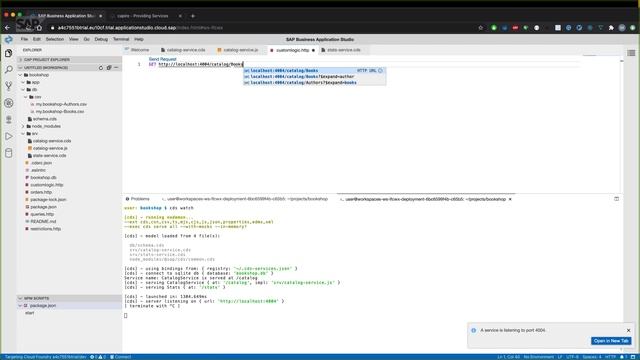Switch to the first terminal tab
This screenshot has width=640, height=360.
coord(245,199)
